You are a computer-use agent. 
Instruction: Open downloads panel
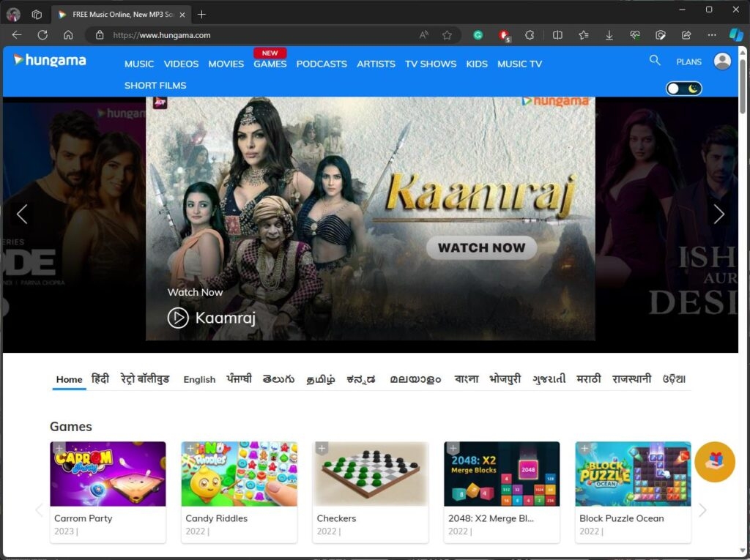click(609, 35)
